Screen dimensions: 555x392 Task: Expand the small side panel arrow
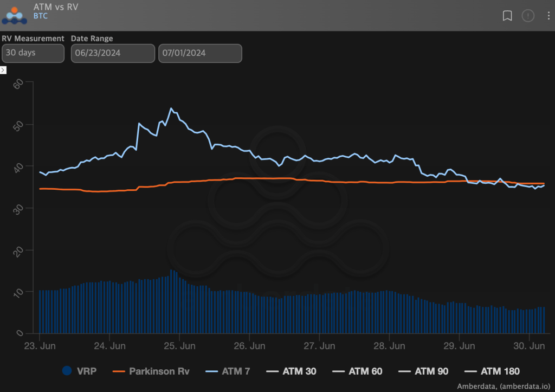tap(3, 70)
